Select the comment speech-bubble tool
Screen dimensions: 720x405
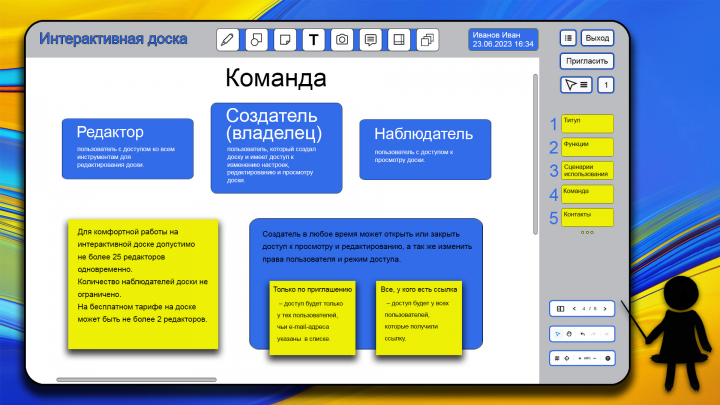[371, 40]
